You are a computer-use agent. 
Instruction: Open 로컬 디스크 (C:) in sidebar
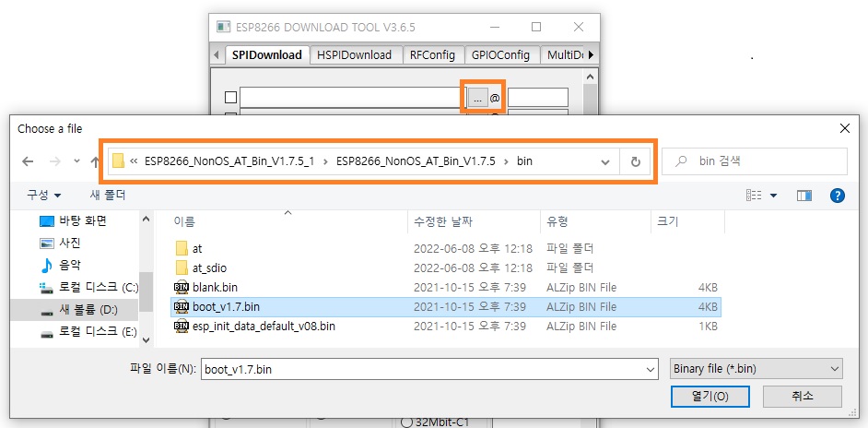click(x=88, y=287)
